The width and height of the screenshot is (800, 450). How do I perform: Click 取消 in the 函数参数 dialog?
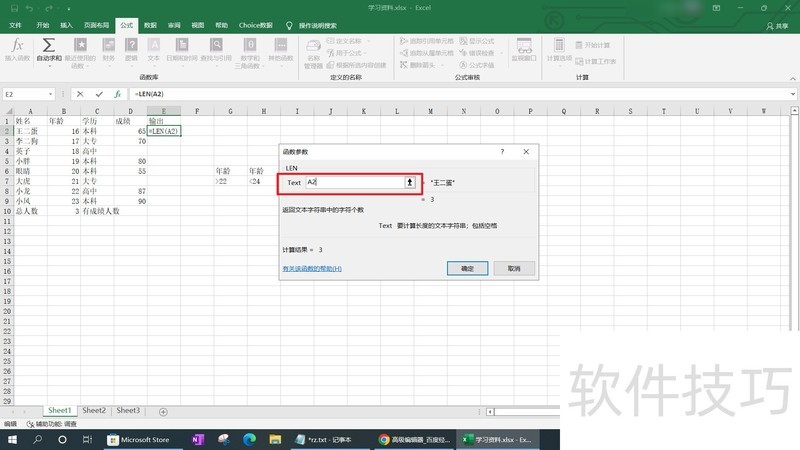[514, 268]
